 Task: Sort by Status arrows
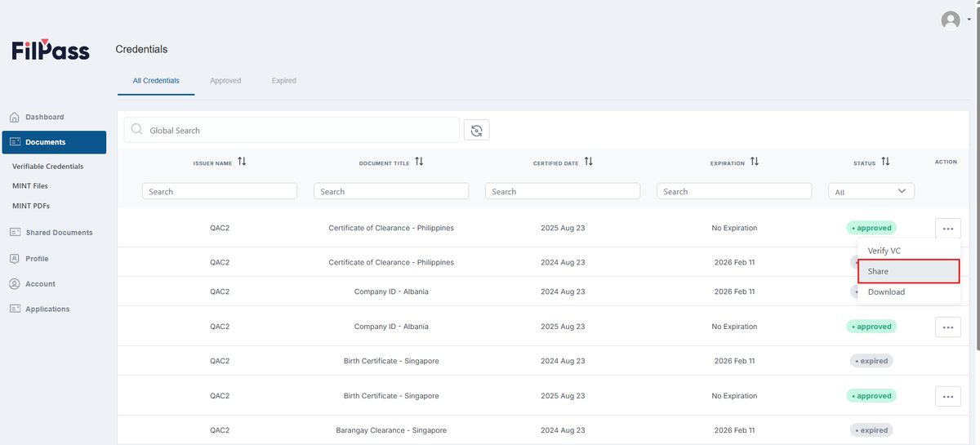click(885, 162)
